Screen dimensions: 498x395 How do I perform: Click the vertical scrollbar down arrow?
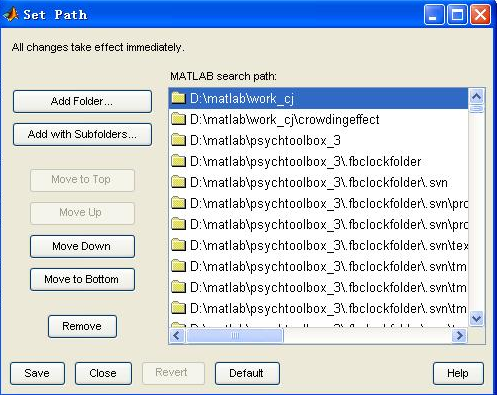click(476, 319)
